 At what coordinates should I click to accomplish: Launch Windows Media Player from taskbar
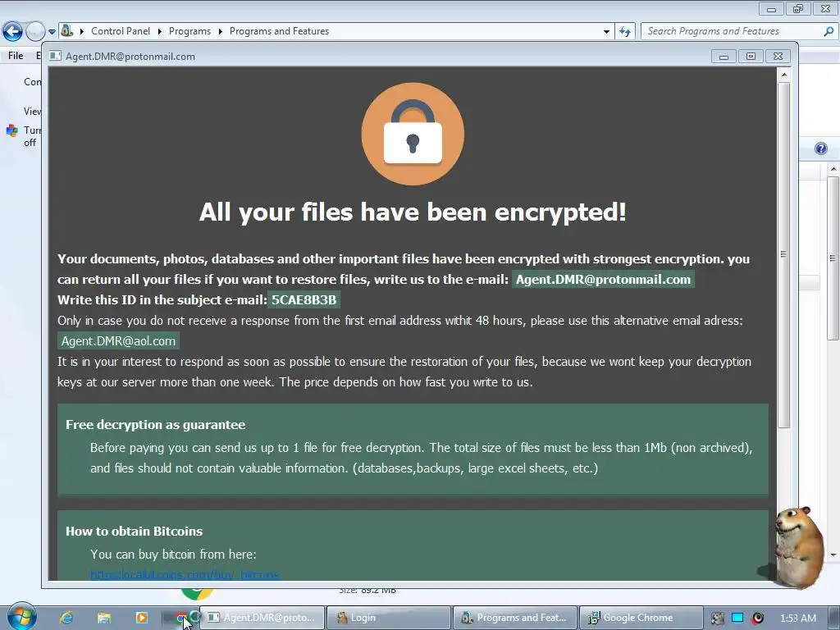pos(141,618)
